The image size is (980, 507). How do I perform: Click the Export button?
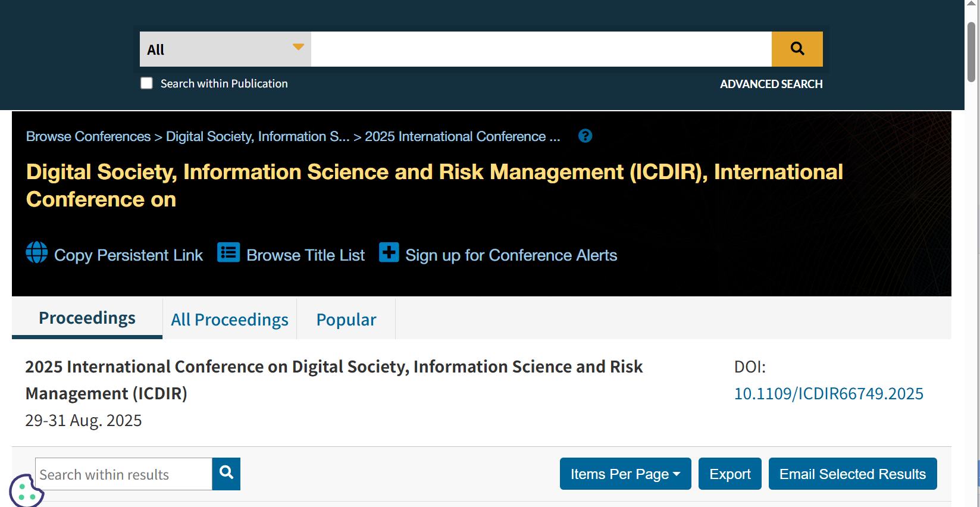click(729, 474)
